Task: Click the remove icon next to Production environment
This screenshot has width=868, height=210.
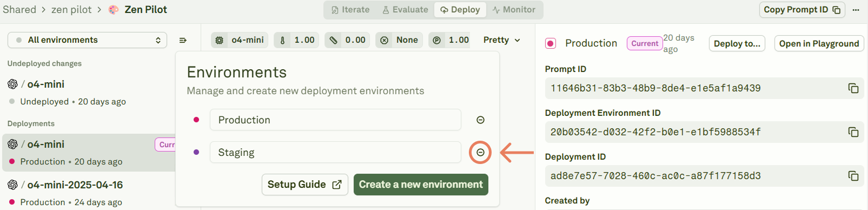Action: [x=480, y=120]
